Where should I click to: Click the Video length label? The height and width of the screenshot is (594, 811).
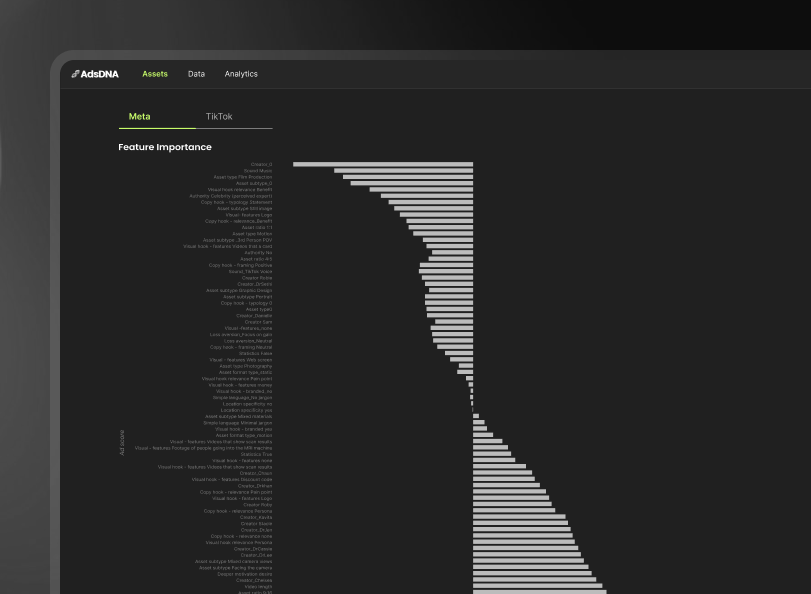(259, 587)
